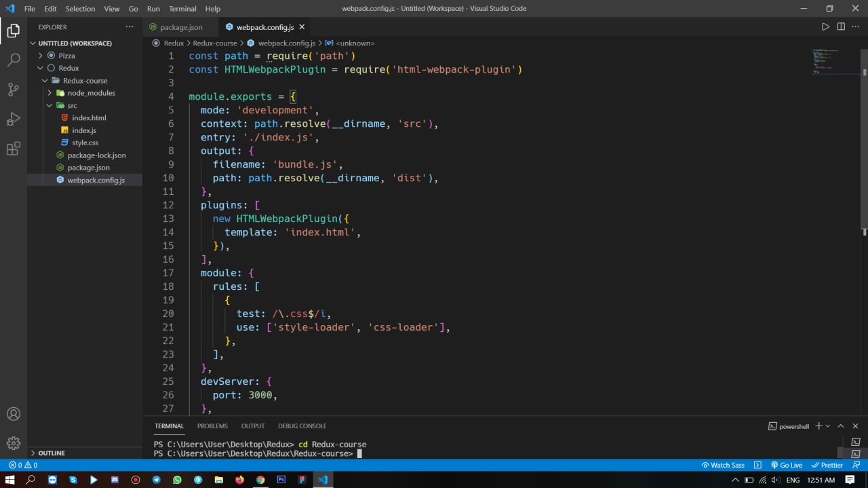Open the File menu
Image resolution: width=868 pixels, height=488 pixels.
[30, 9]
